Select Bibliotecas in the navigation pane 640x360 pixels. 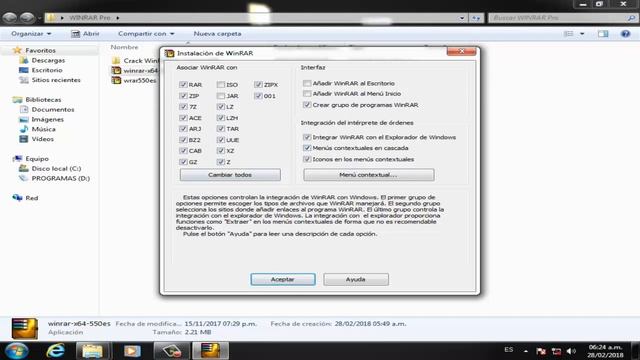43,99
